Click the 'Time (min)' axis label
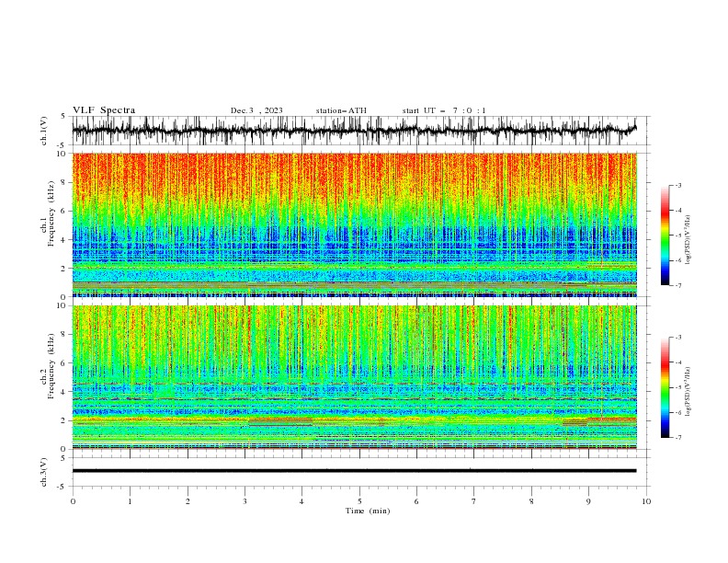The height and width of the screenshot is (563, 728). [x=368, y=511]
